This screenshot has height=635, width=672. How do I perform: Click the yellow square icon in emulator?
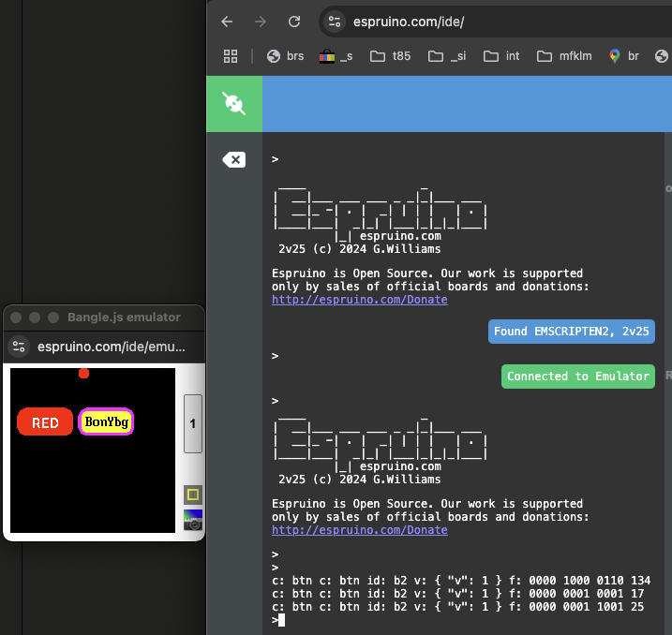click(193, 495)
